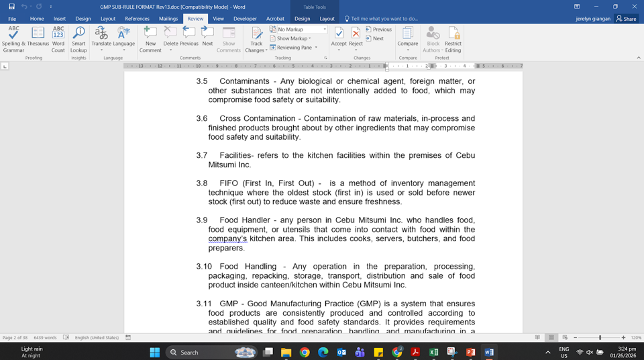The height and width of the screenshot is (360, 644).
Task: Switch to the View tab
Action: [218, 19]
